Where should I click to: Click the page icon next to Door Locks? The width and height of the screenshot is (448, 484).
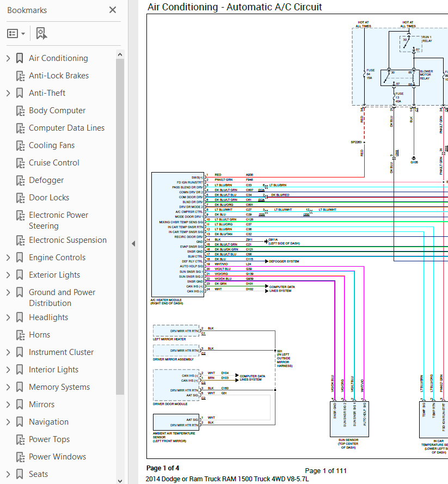pyautogui.click(x=20, y=197)
